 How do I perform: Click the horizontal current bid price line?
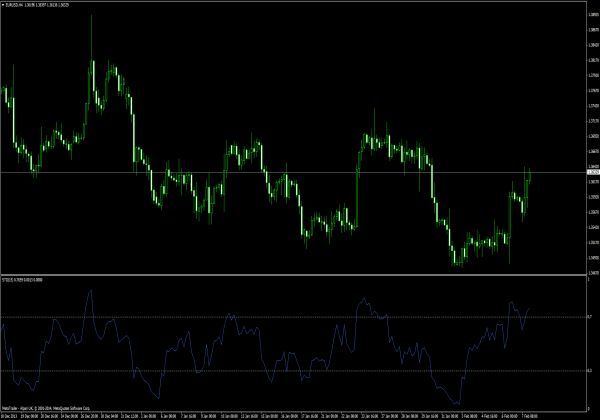[293, 173]
